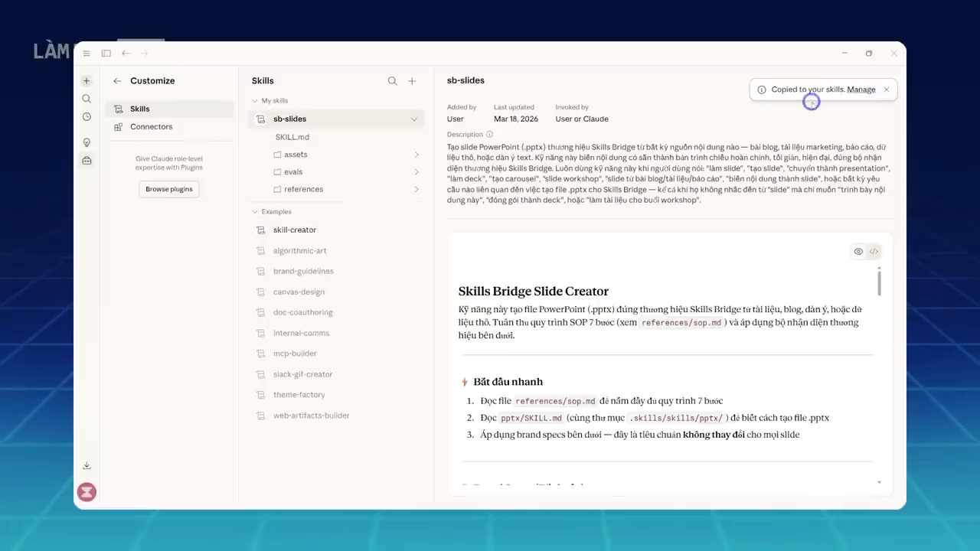Open the hamburger menu in the title bar
This screenshot has width=980, height=551.
(x=87, y=54)
